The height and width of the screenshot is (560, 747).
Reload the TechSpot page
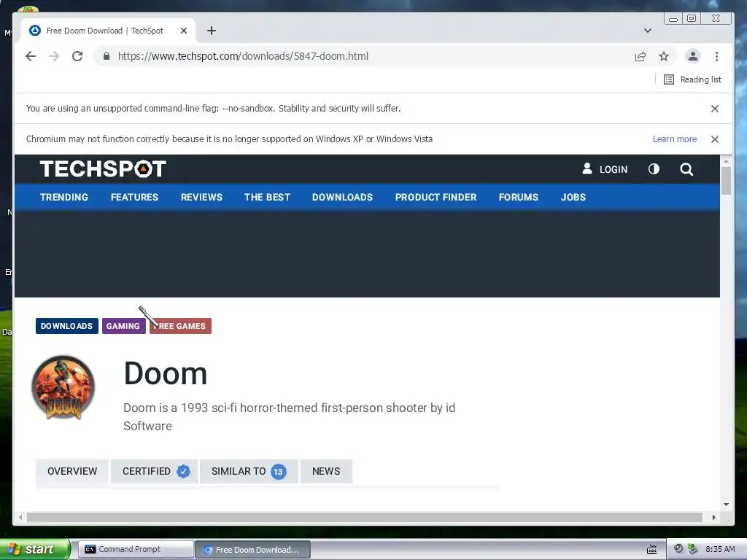tap(77, 56)
